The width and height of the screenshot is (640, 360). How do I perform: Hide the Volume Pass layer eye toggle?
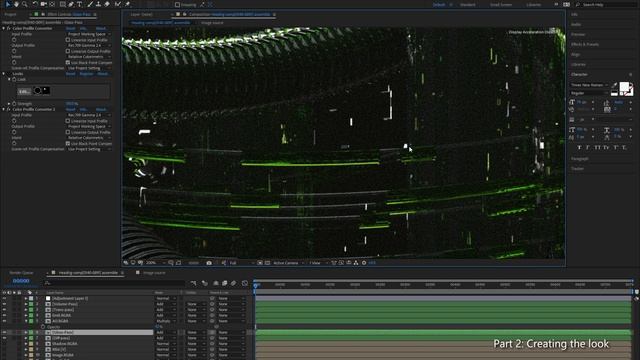[x=4, y=304]
